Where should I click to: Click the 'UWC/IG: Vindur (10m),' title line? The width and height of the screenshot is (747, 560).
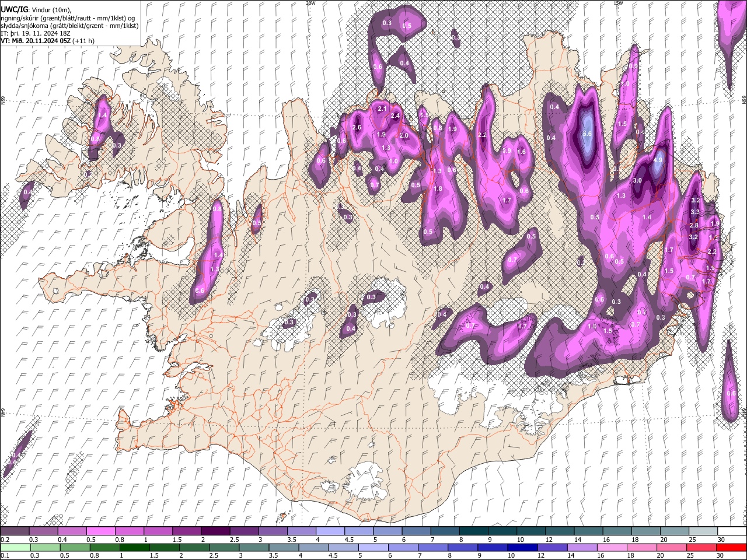(x=36, y=9)
